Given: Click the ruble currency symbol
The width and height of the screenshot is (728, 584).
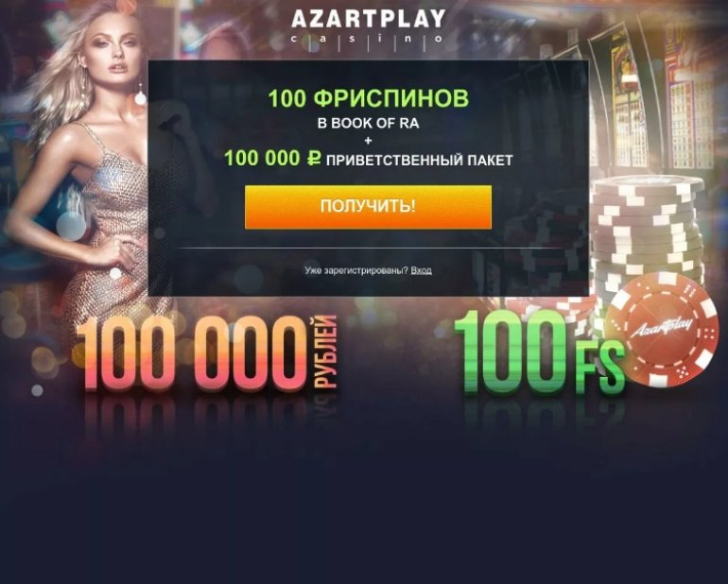Looking at the screenshot, I should [314, 159].
